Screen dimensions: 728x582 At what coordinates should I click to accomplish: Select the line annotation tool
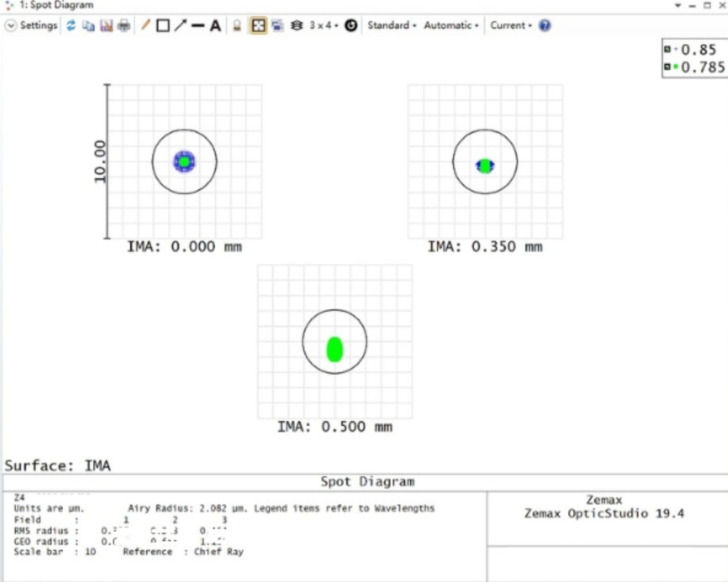tap(198, 25)
